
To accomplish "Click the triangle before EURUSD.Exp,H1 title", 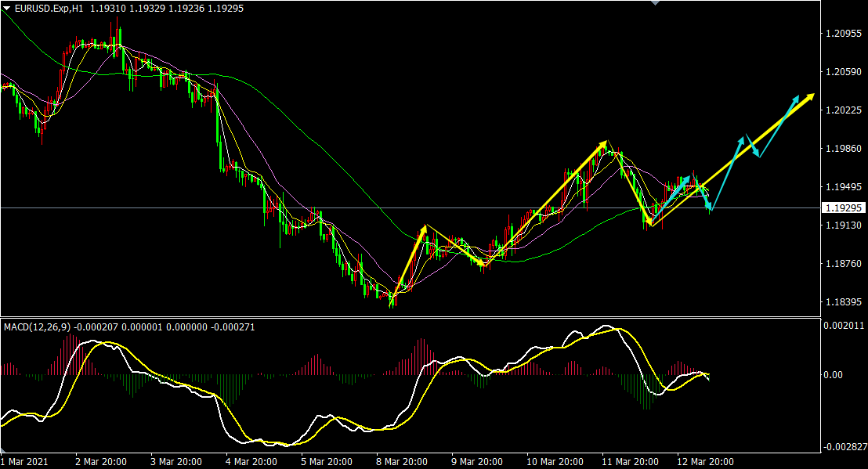I will pyautogui.click(x=6, y=9).
